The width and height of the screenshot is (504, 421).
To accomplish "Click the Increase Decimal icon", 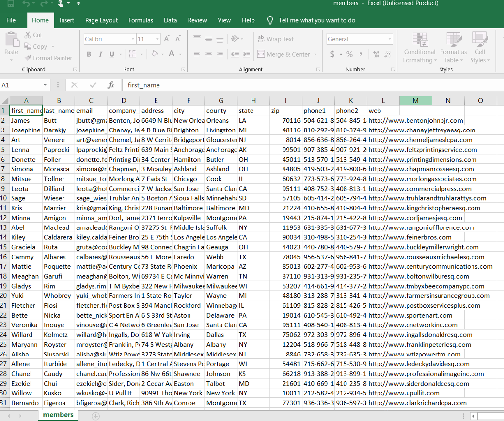I will [x=376, y=54].
